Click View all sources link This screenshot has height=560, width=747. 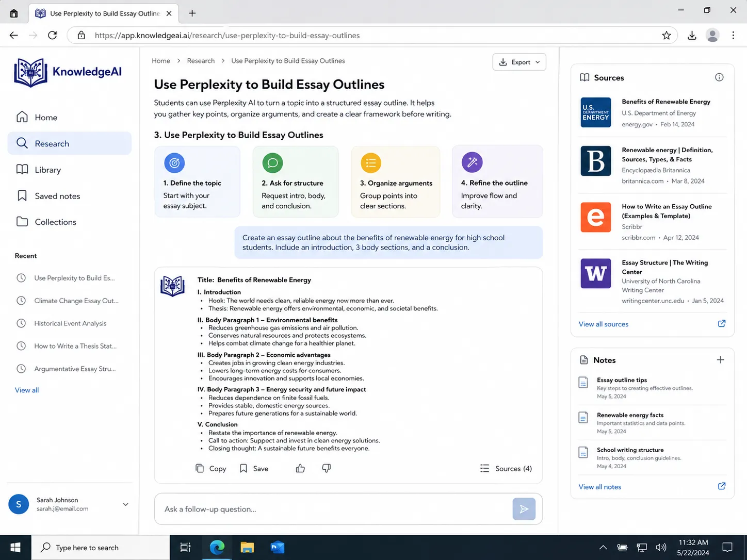pyautogui.click(x=604, y=324)
